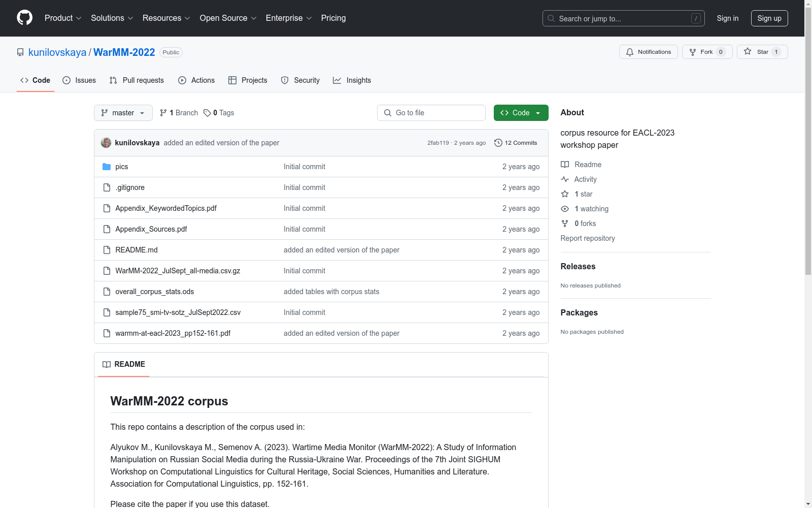The image size is (812, 508).
Task: Click the eye icon beside 1 watching
Action: click(565, 209)
